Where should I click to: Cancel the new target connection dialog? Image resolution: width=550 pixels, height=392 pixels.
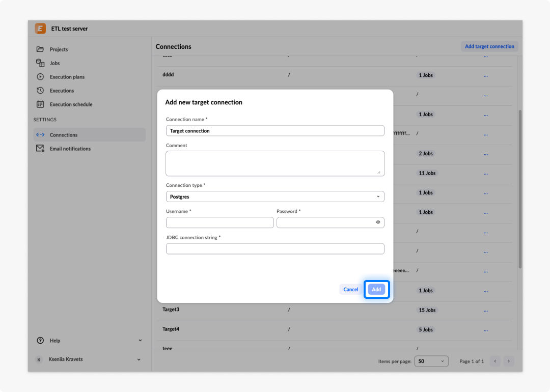click(350, 289)
